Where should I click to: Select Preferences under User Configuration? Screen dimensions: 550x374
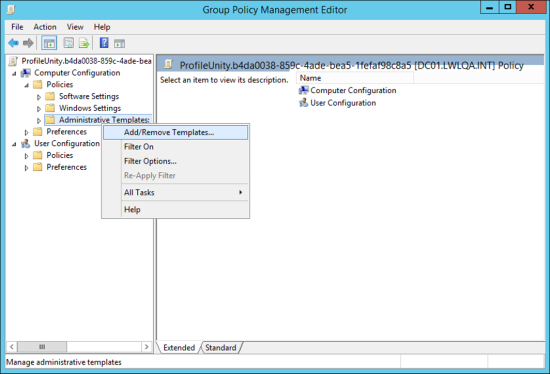[67, 167]
